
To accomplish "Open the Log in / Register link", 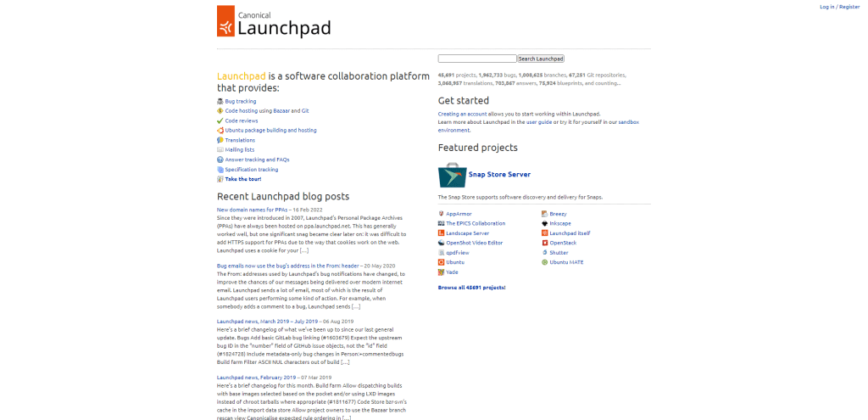I will [x=839, y=7].
